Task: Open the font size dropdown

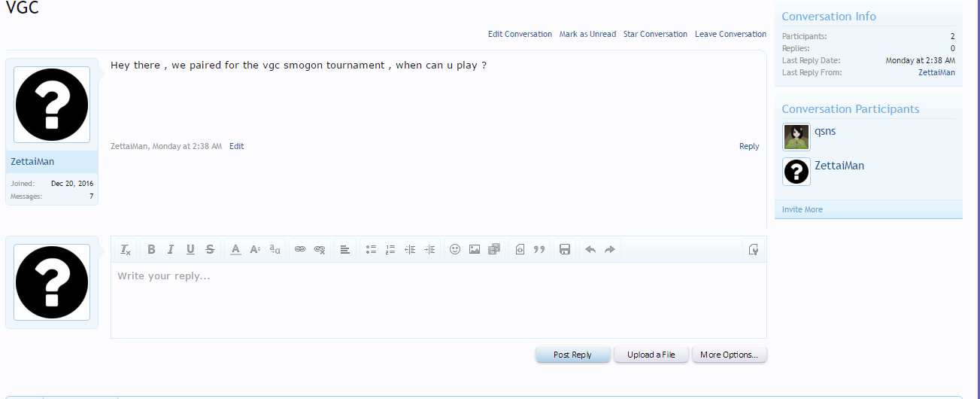Action: 255,249
